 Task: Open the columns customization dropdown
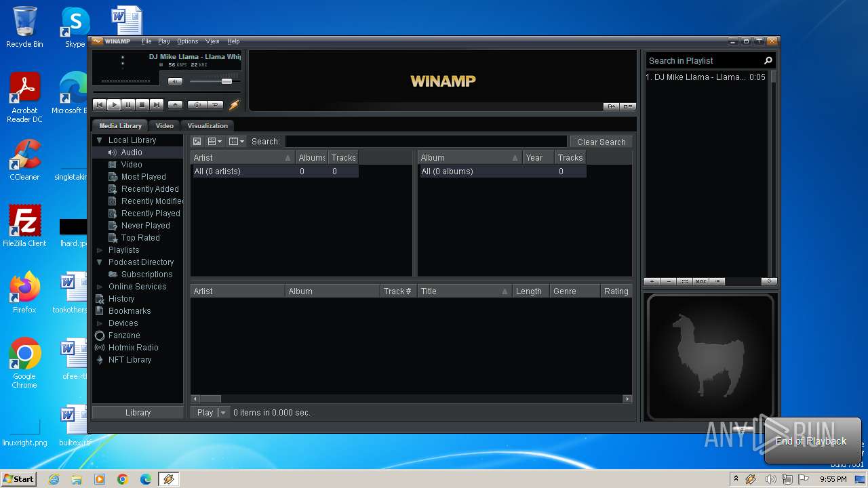[x=236, y=142]
